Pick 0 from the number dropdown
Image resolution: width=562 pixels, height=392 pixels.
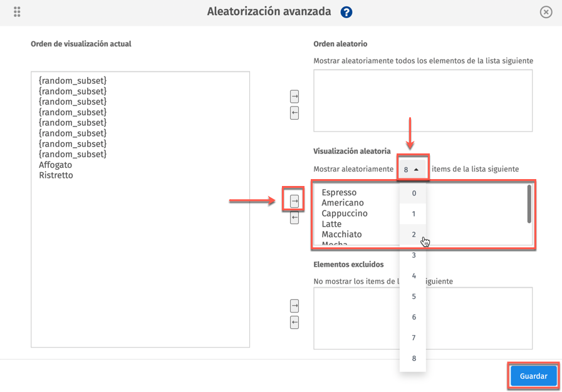pyautogui.click(x=414, y=193)
